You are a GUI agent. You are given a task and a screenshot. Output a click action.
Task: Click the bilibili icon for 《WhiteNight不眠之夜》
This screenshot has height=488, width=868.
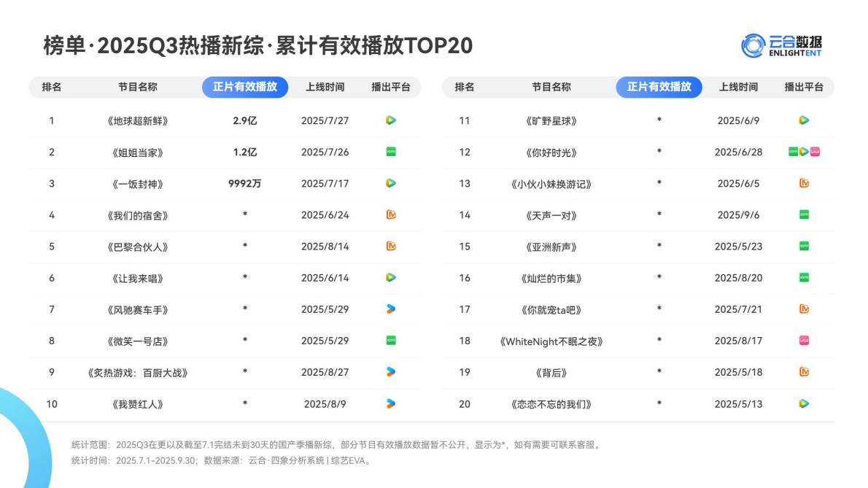point(805,340)
